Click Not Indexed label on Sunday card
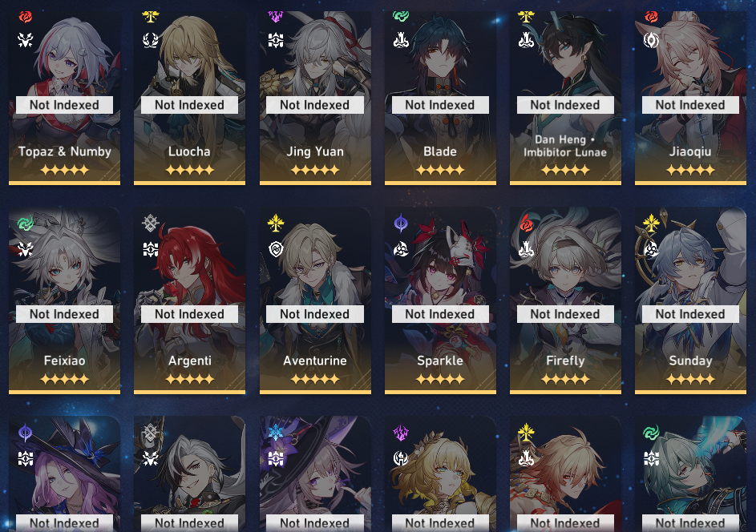 pyautogui.click(x=690, y=314)
